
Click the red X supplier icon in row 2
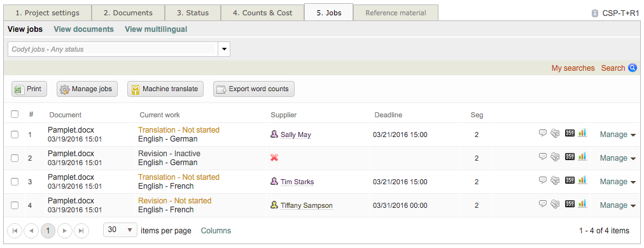pos(274,157)
